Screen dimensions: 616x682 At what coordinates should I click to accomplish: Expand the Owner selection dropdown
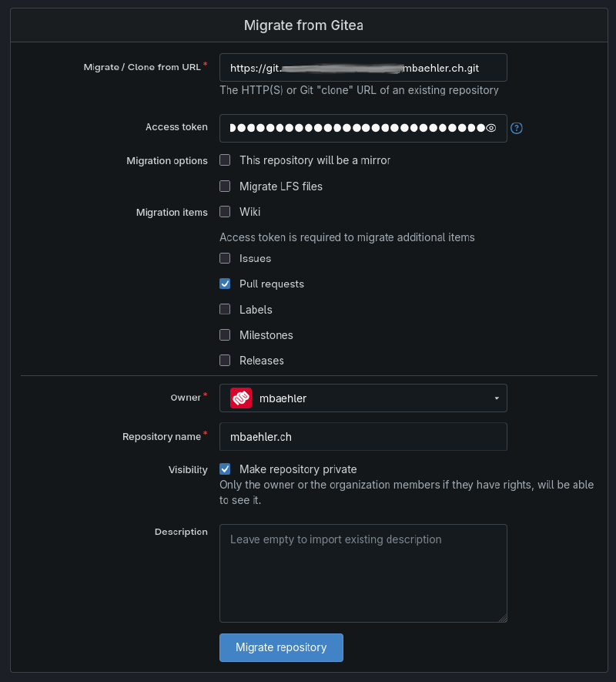[496, 398]
